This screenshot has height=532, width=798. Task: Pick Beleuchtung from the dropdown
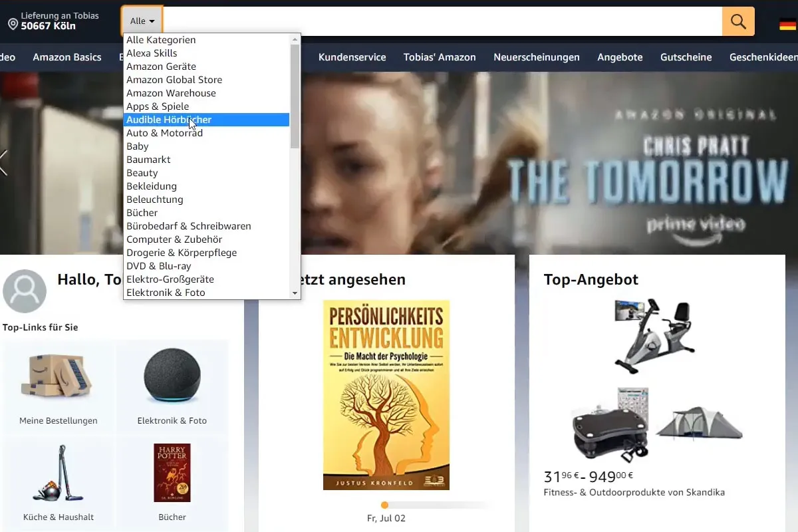click(x=207, y=199)
